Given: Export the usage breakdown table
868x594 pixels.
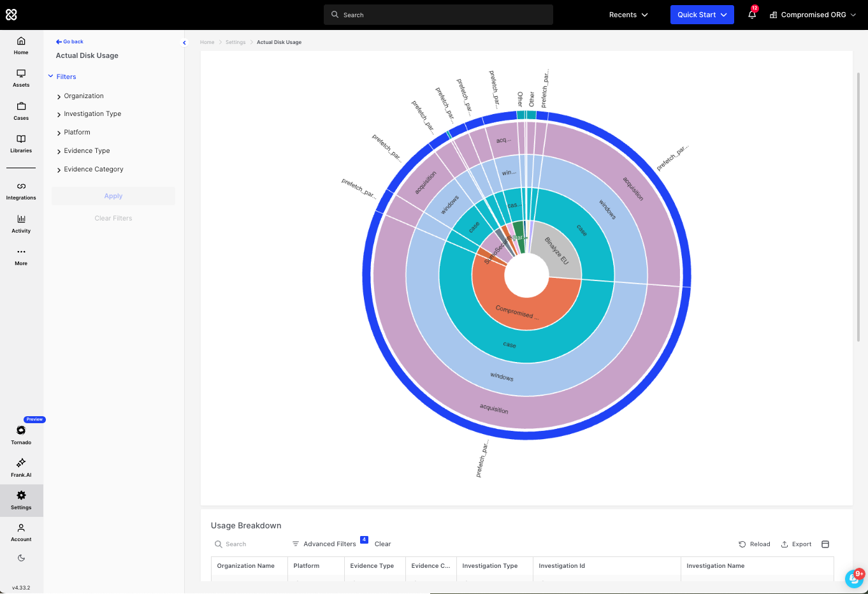Looking at the screenshot, I should pyautogui.click(x=796, y=544).
